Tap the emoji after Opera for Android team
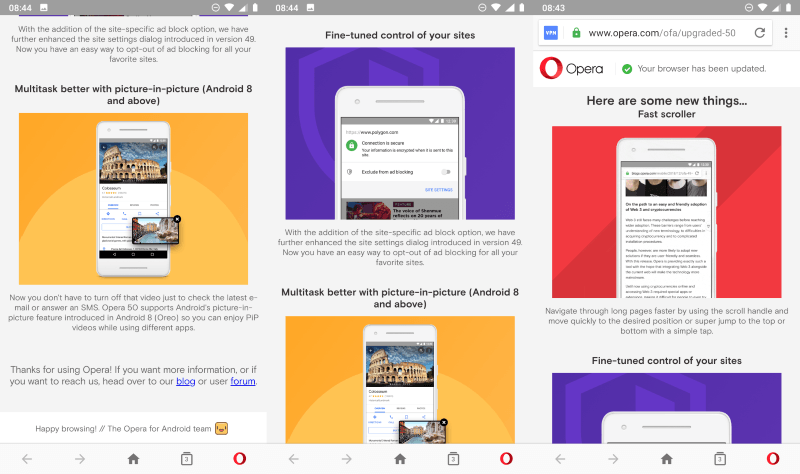 pyautogui.click(x=221, y=429)
